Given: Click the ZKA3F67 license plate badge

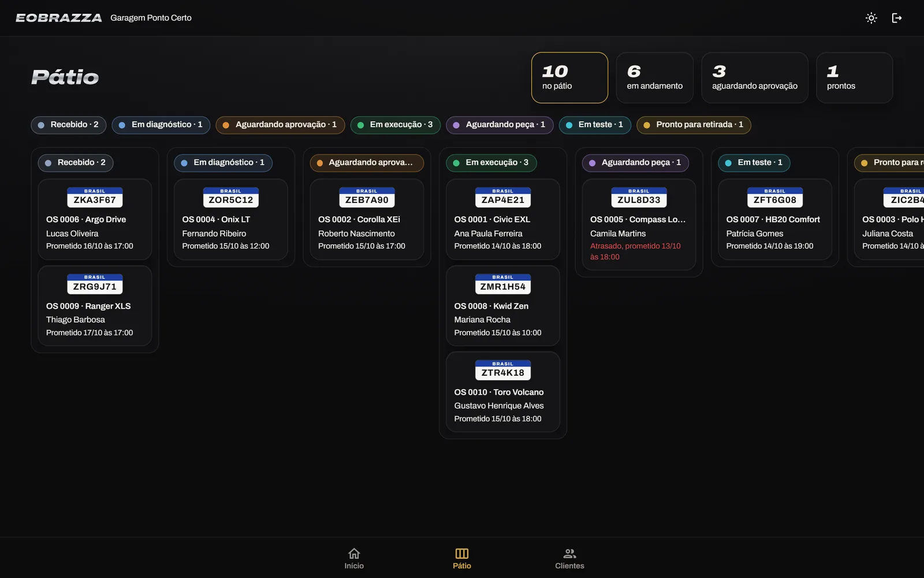Looking at the screenshot, I should (x=95, y=198).
